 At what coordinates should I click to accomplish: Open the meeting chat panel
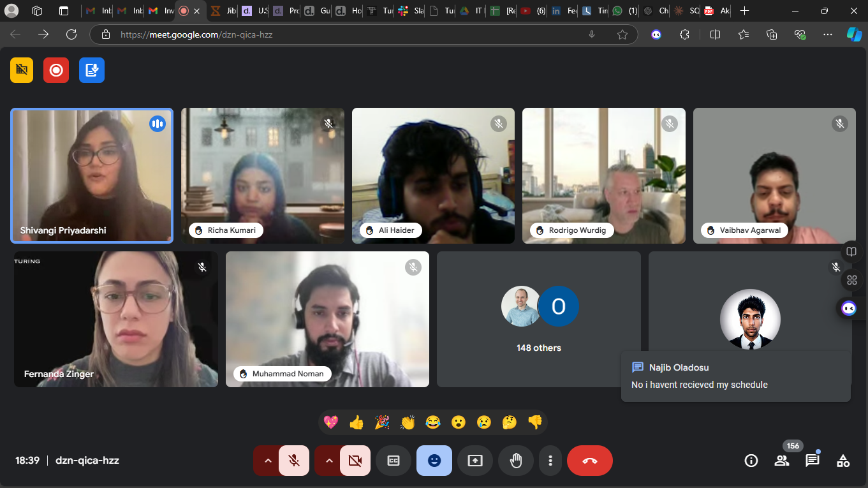coord(812,460)
